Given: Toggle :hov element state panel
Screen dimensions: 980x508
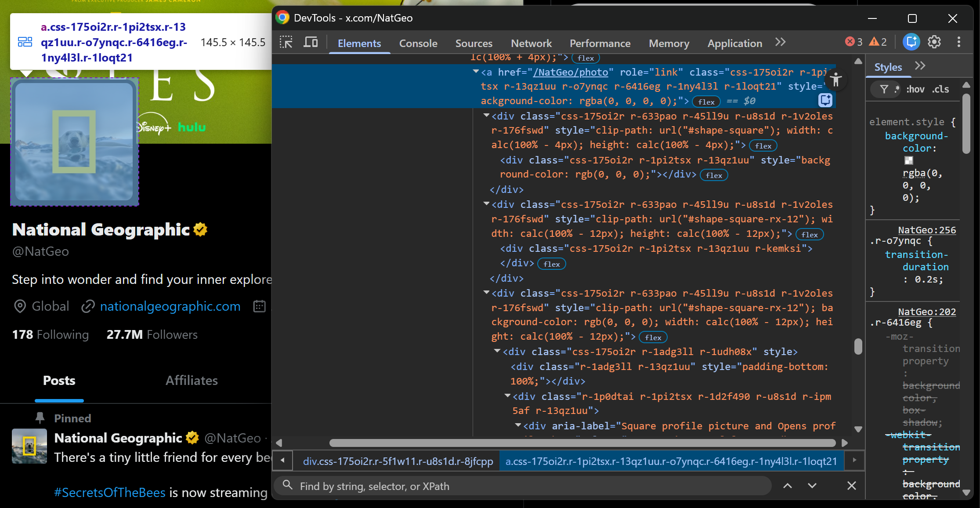Looking at the screenshot, I should click(x=915, y=89).
